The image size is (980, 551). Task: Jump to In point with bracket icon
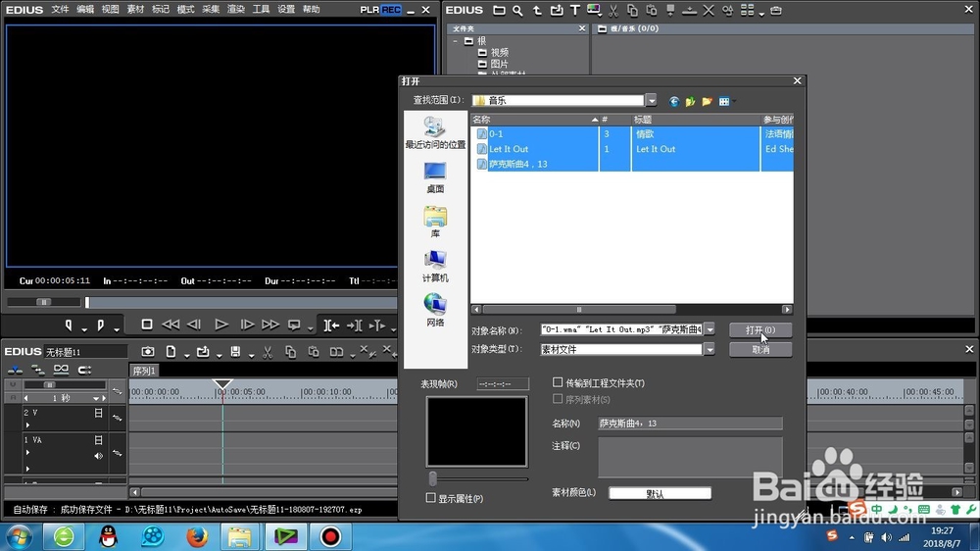(331, 325)
